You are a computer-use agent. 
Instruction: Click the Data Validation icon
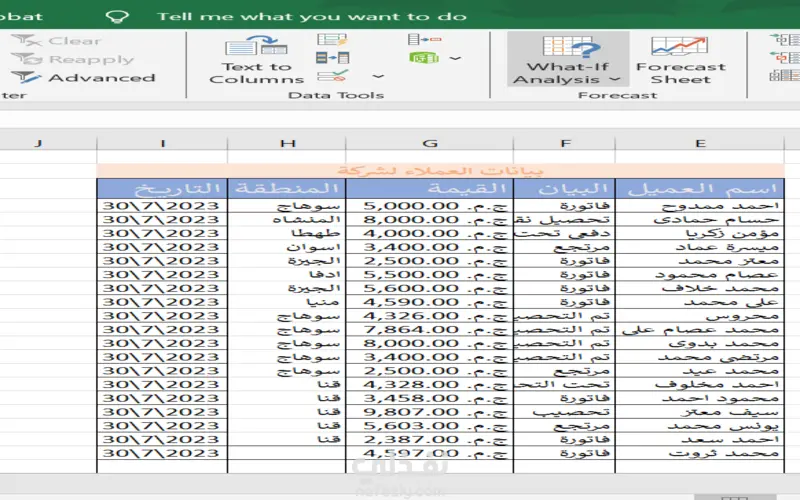[332, 76]
